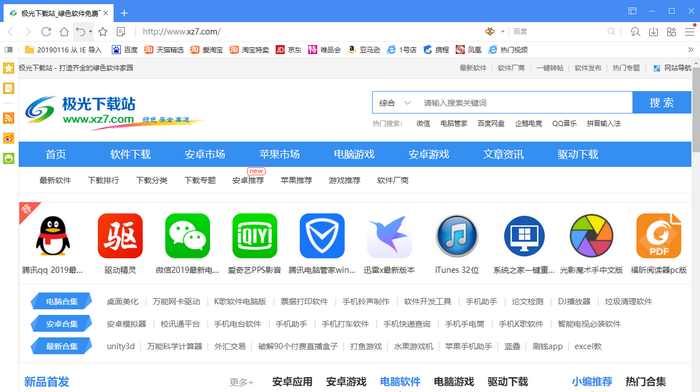Screen dimensions: 700x392
Task: Open the Weibo icon in left sidebar
Action: click(x=8, y=138)
